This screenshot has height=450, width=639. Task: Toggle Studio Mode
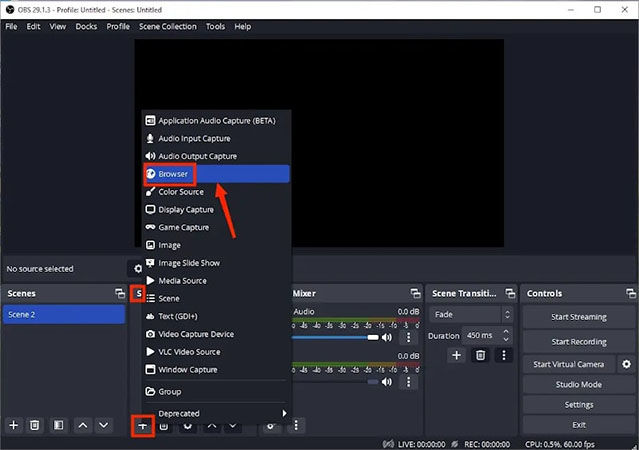click(579, 385)
